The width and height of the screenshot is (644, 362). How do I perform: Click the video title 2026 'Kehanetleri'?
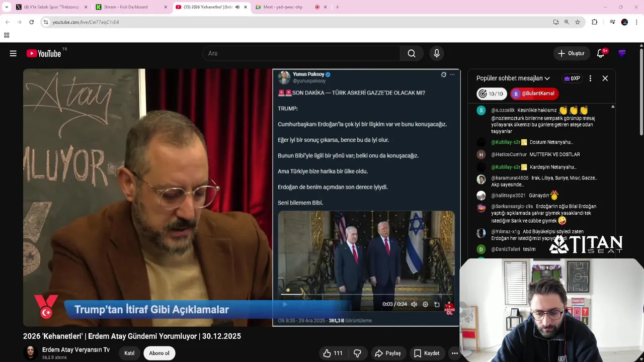pyautogui.click(x=132, y=336)
